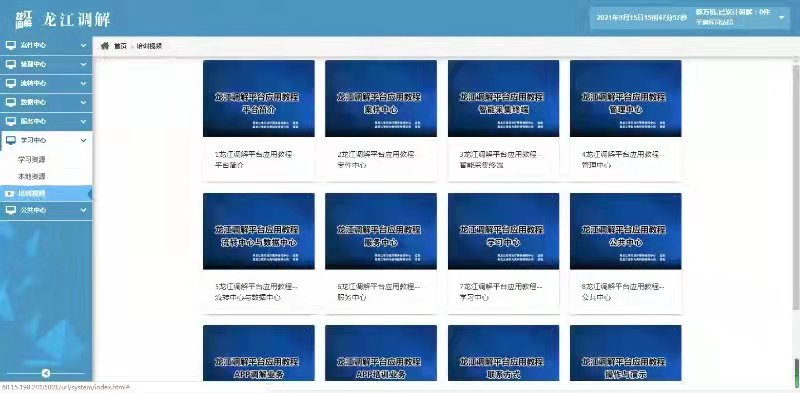Open the 智能采集终端 tutorial video thumbnail
Screen dimensions: 800x393
(503, 99)
